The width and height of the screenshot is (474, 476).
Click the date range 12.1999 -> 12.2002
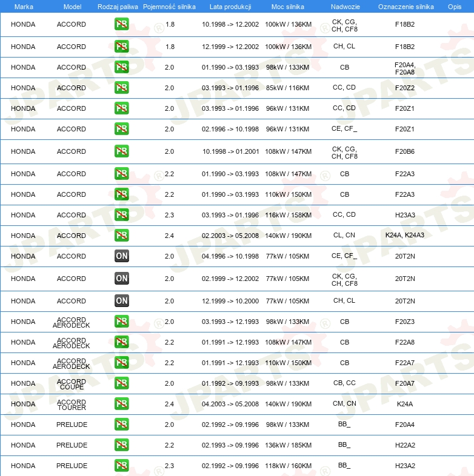230,47
